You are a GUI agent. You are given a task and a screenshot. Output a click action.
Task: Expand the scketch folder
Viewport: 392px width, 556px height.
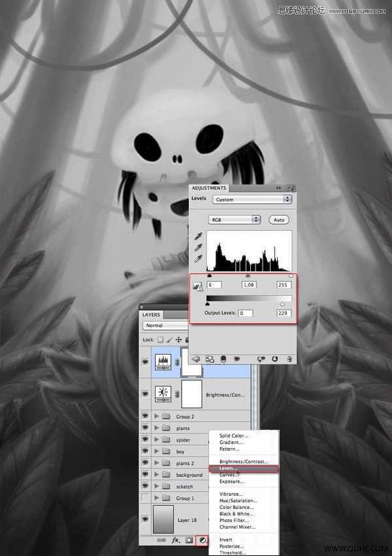pyautogui.click(x=157, y=486)
